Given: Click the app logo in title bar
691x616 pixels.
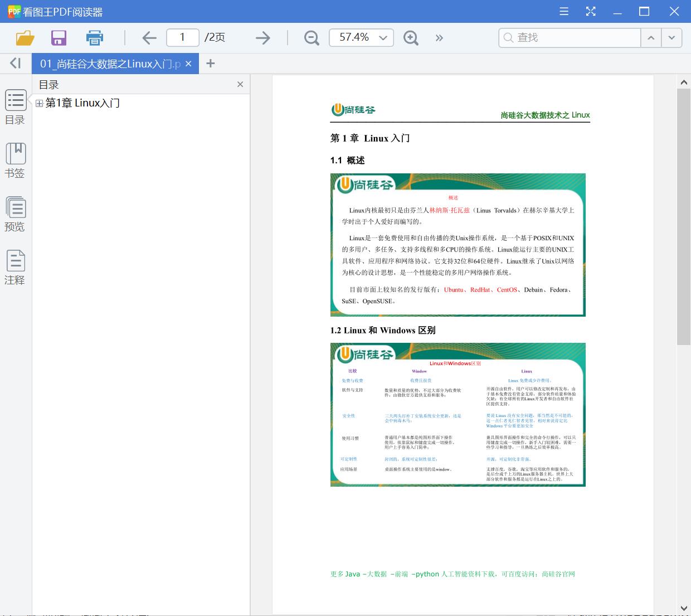Looking at the screenshot, I should 14,11.
